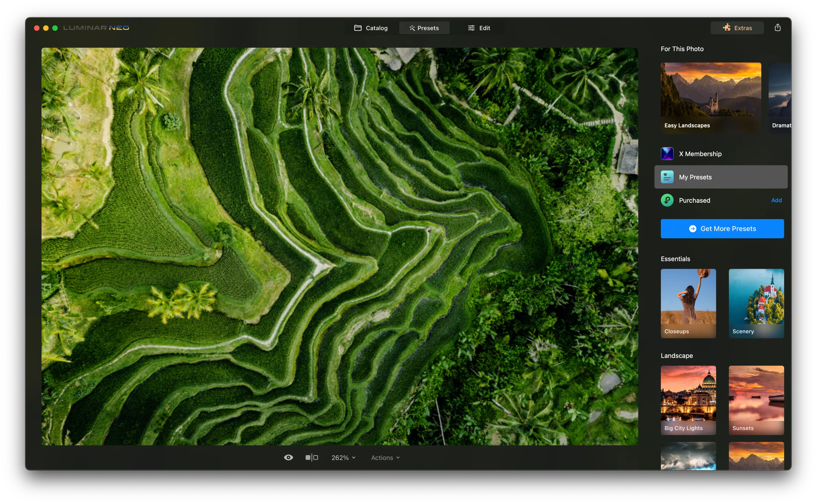Toggle the before/after compare view
The height and width of the screenshot is (504, 817).
pyautogui.click(x=312, y=458)
